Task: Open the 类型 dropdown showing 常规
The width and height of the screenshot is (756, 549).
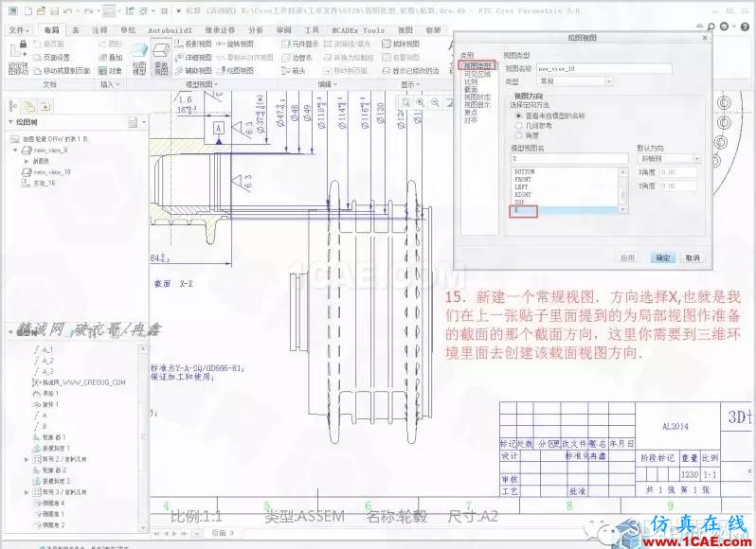Action: (x=575, y=81)
